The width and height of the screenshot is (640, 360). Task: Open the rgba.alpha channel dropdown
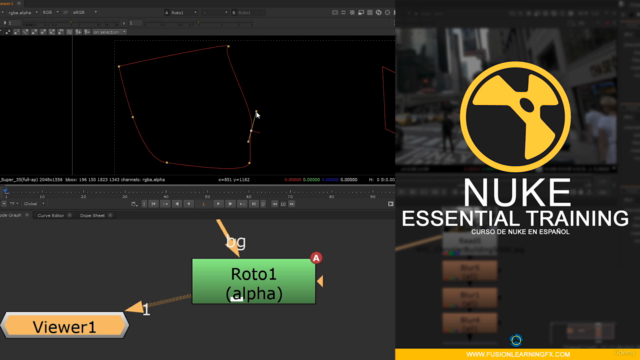22,13
